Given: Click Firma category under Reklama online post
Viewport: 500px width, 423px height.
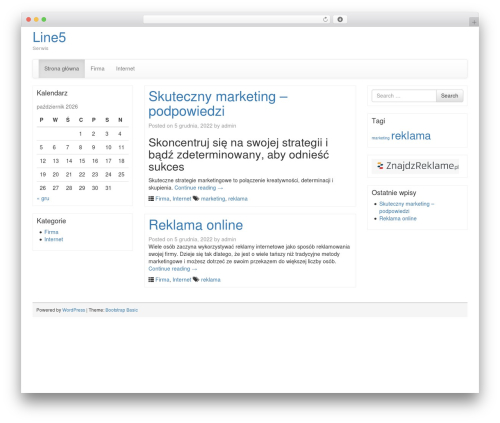Looking at the screenshot, I should click(162, 280).
